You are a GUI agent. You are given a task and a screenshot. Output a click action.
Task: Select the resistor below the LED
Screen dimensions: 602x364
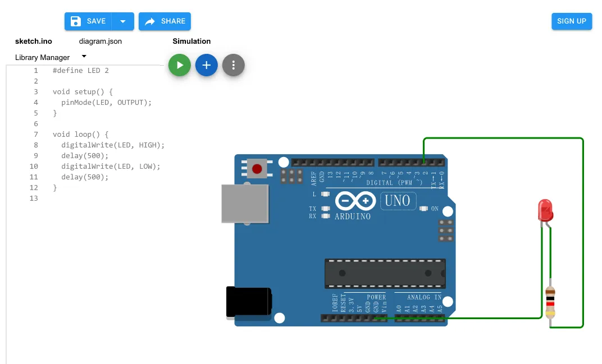click(550, 303)
